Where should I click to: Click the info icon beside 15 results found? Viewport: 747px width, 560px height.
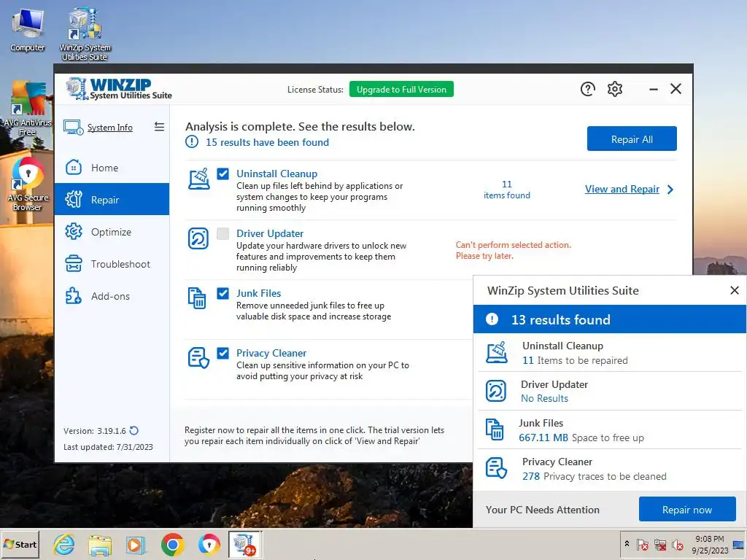[x=192, y=141]
